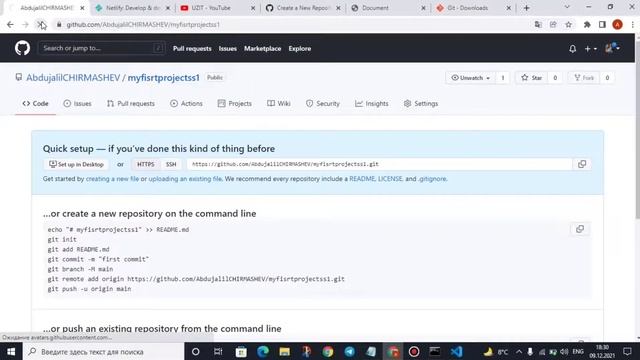The width and height of the screenshot is (640, 360).
Task: Open the browser tab search chevron
Action: click(x=567, y=7)
